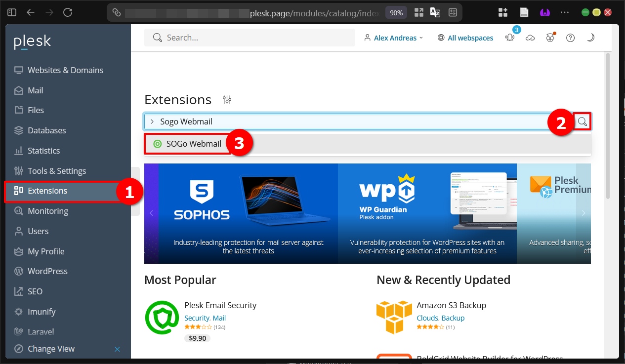Click translate page icon
This screenshot has height=364, width=625.
click(435, 12)
